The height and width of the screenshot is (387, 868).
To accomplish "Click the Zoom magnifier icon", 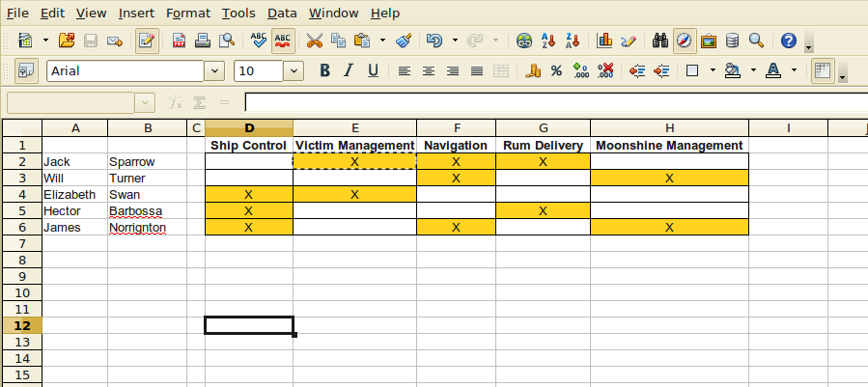I will click(756, 41).
